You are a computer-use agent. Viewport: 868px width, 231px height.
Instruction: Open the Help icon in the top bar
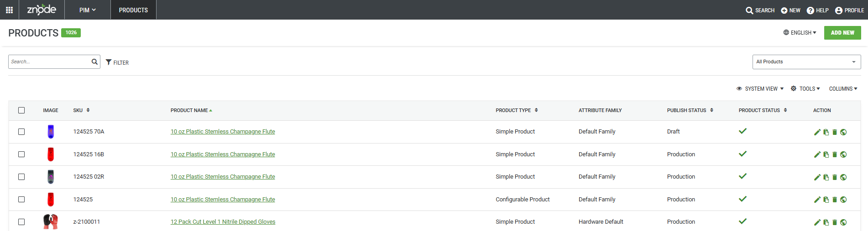click(x=810, y=10)
